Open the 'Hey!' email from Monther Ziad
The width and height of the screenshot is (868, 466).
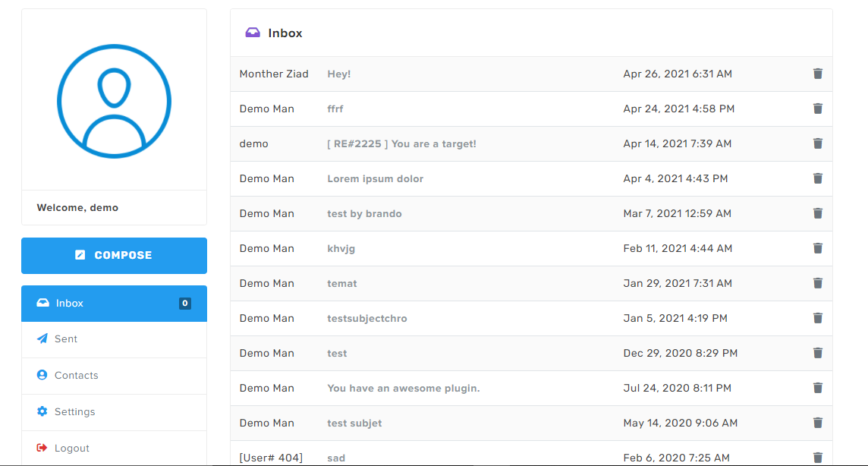[338, 74]
